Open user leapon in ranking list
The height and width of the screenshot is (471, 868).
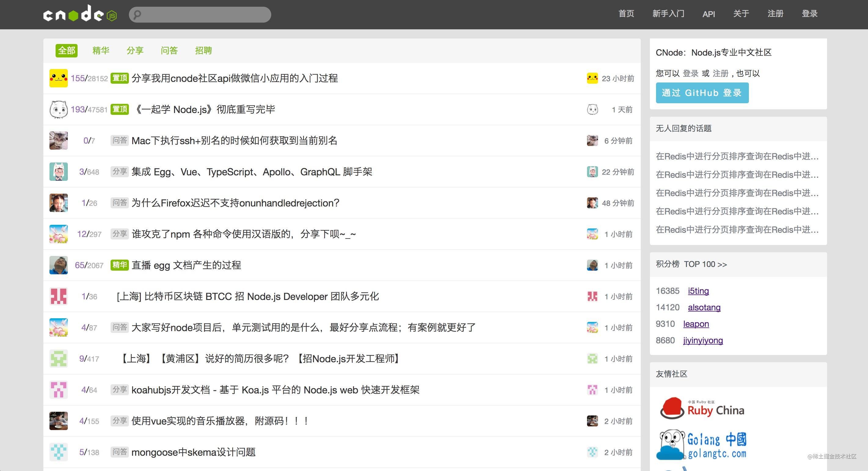point(696,324)
